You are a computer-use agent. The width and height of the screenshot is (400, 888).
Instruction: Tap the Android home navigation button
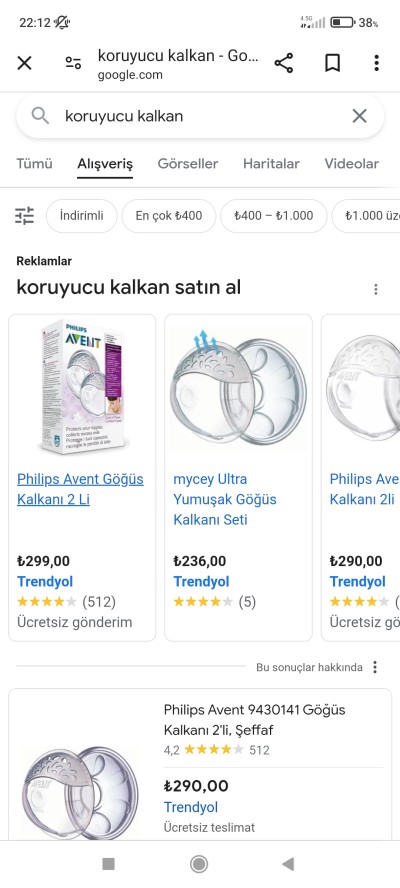click(199, 864)
